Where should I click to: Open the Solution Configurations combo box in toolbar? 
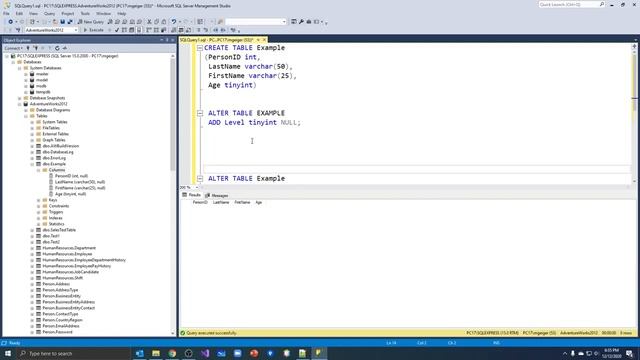[256, 22]
